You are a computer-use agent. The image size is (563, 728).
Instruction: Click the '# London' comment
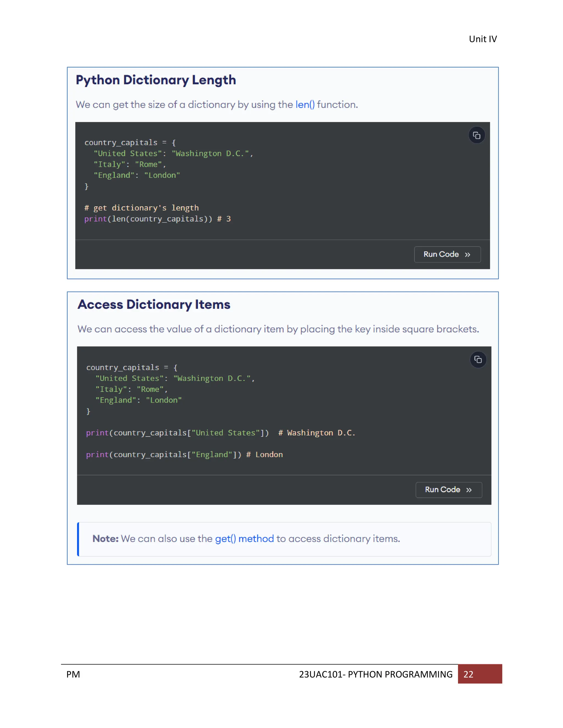pos(264,455)
